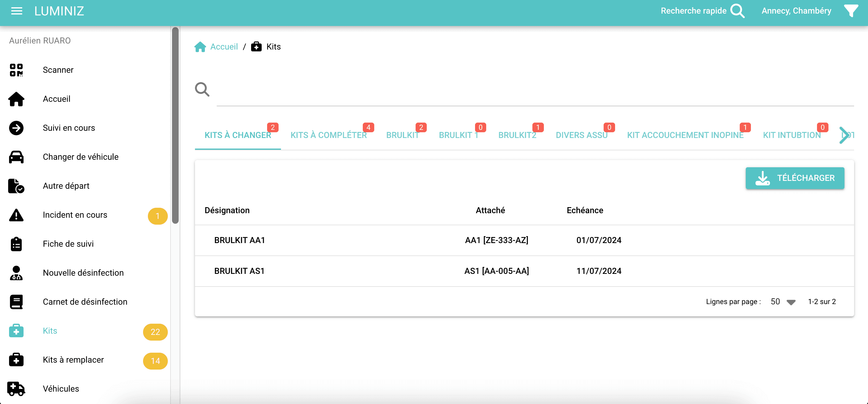Image resolution: width=868 pixels, height=404 pixels.
Task: Click the Véhicules ambulance icon
Action: click(x=16, y=389)
